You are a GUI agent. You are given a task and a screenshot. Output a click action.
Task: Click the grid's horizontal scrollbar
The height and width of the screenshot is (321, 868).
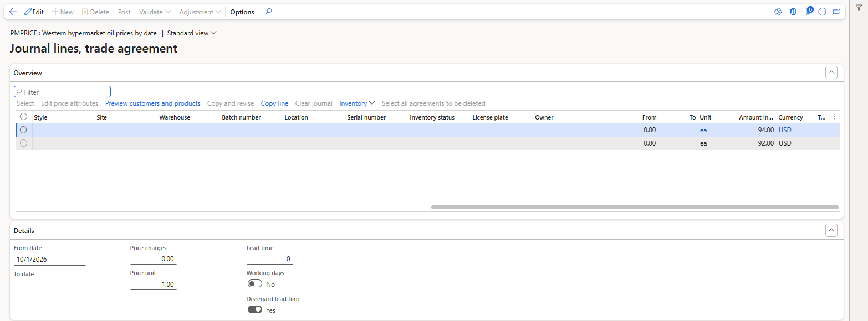pos(635,208)
